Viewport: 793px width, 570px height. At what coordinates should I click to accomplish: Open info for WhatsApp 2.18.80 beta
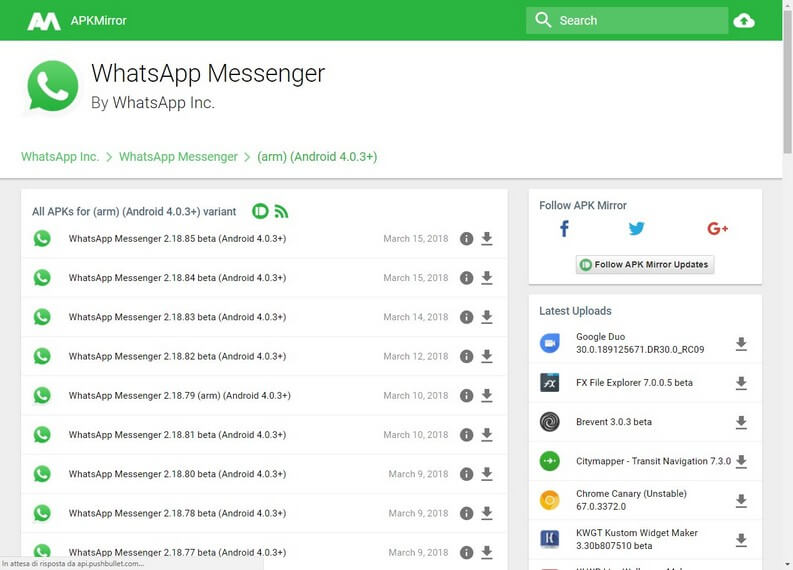click(x=466, y=474)
